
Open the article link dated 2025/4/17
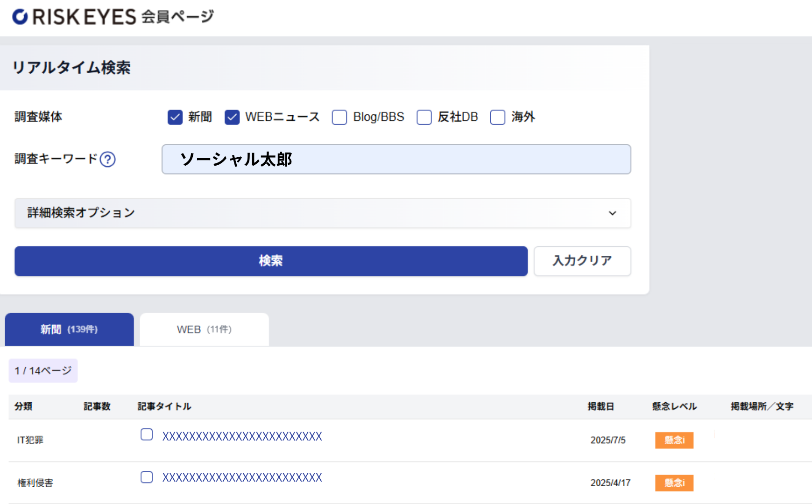(x=242, y=477)
